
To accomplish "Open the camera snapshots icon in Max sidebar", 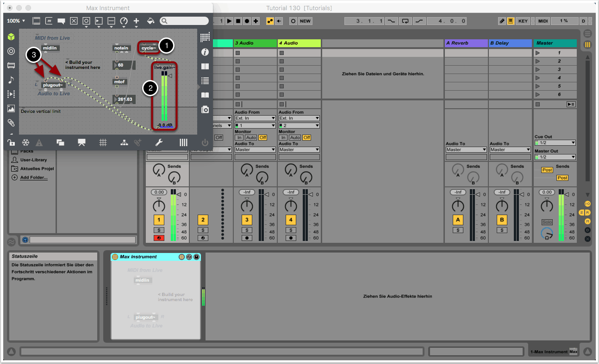I will click(205, 110).
